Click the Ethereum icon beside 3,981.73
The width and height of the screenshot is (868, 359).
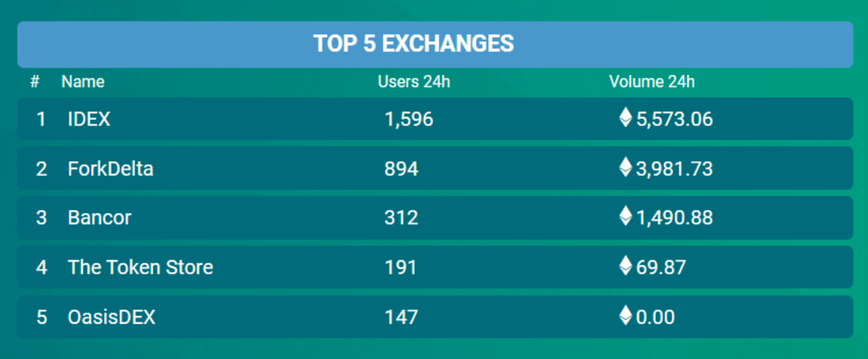[626, 167]
